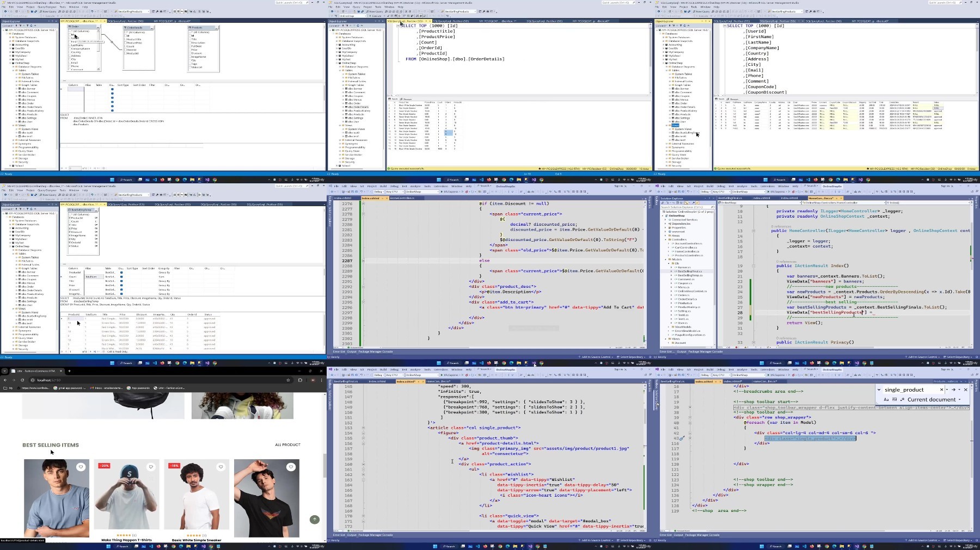Viewport: 980px width, 550px height.
Task: Click the ALL PRODUCT link on the shop page
Action: coord(287,445)
